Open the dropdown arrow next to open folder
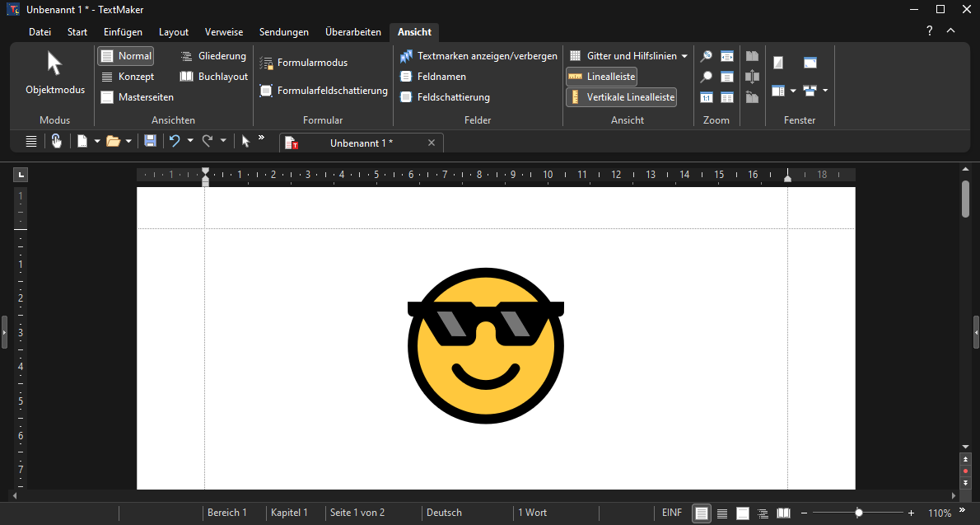Image resolution: width=980 pixels, height=525 pixels. pos(128,142)
